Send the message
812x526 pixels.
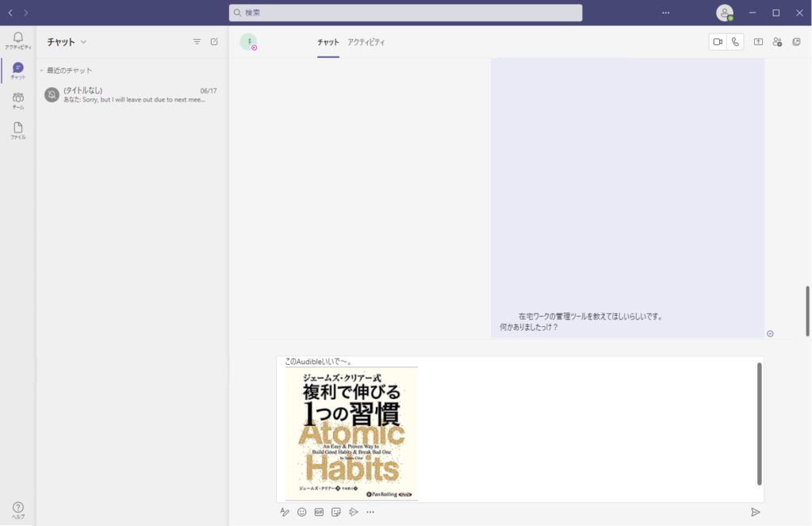[x=756, y=512]
